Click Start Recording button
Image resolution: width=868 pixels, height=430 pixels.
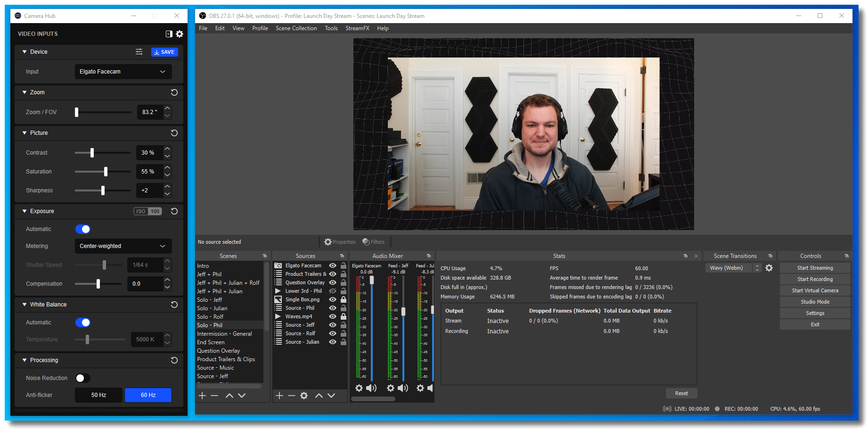pyautogui.click(x=815, y=279)
